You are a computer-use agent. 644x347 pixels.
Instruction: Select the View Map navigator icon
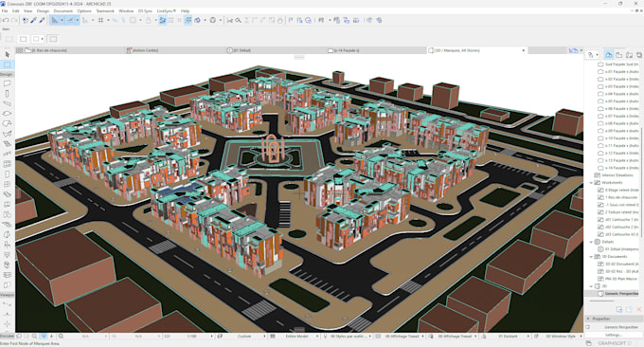[x=619, y=55]
